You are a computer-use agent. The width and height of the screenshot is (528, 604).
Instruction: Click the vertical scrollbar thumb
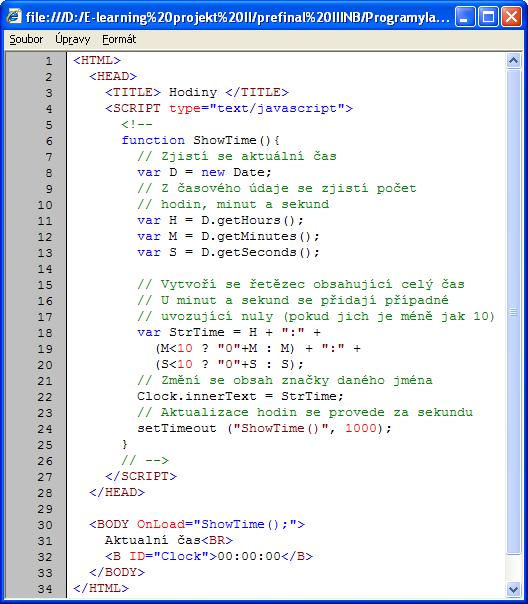click(x=513, y=312)
